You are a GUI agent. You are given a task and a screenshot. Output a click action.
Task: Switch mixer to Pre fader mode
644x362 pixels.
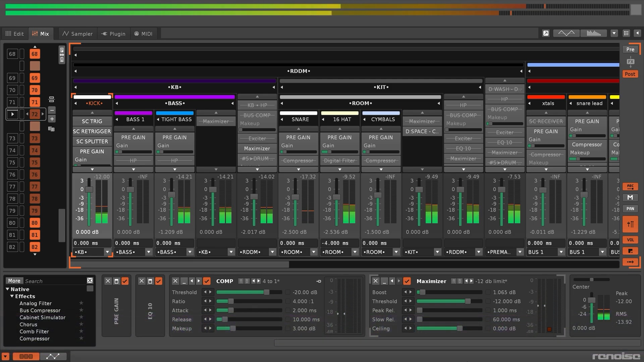click(x=630, y=49)
